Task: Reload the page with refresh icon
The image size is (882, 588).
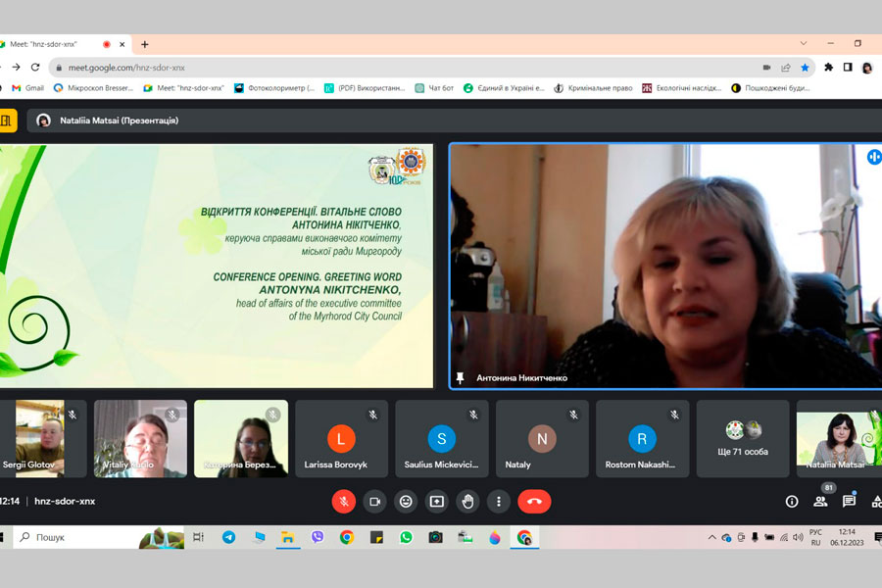Action: [35, 67]
